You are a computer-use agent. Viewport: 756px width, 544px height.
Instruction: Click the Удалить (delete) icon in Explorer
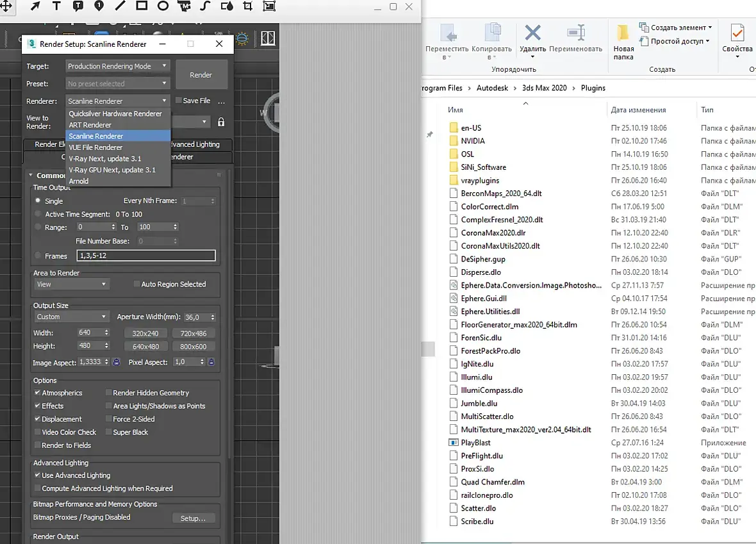coord(533,33)
